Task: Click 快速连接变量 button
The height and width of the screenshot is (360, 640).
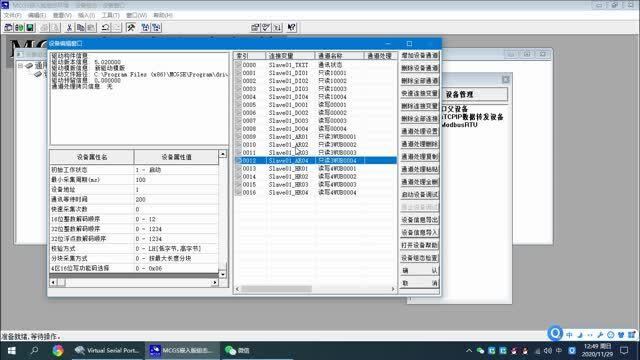Action: [420, 93]
